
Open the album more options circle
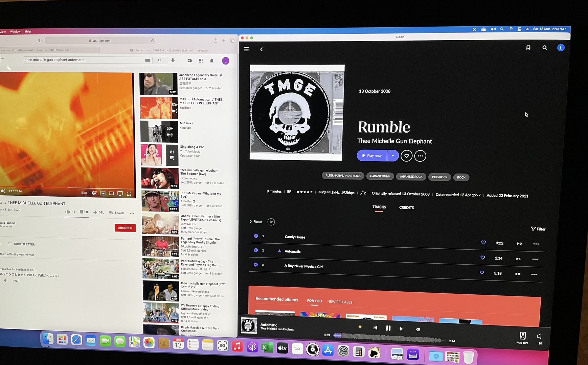tap(420, 156)
